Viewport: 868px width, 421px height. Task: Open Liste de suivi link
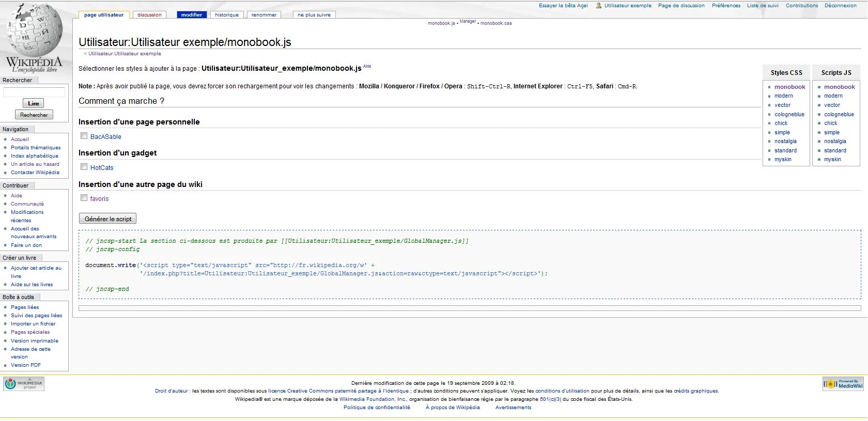coord(763,6)
